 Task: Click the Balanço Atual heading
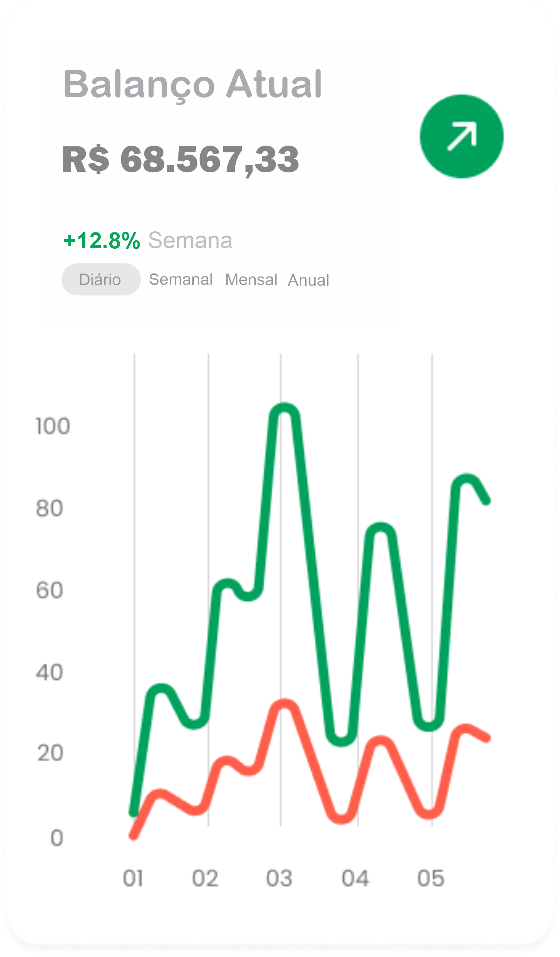[192, 84]
